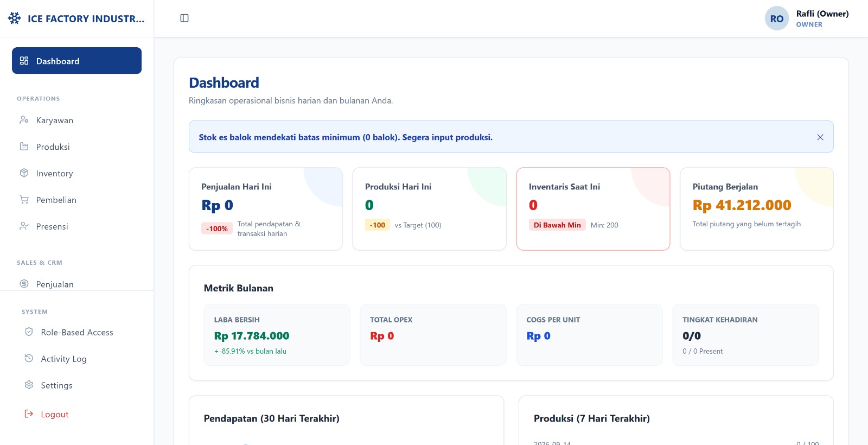Click the Karyawan people icon
Image resolution: width=868 pixels, height=445 pixels.
(x=24, y=120)
